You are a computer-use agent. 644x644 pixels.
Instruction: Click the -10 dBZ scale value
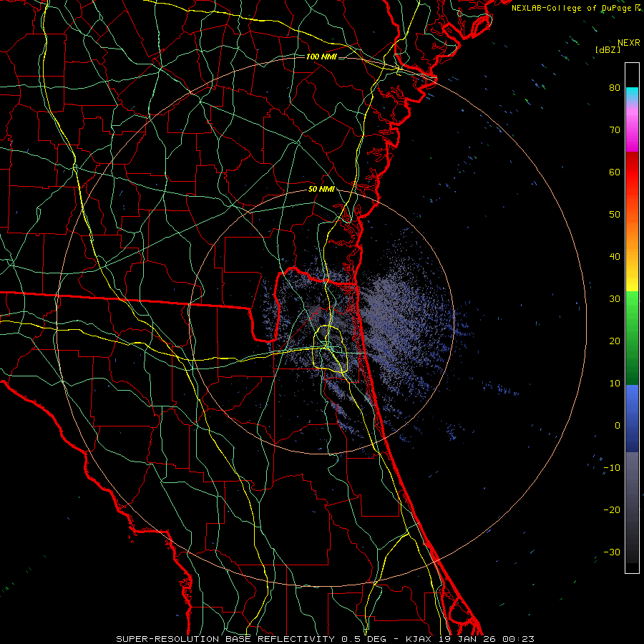tap(612, 468)
